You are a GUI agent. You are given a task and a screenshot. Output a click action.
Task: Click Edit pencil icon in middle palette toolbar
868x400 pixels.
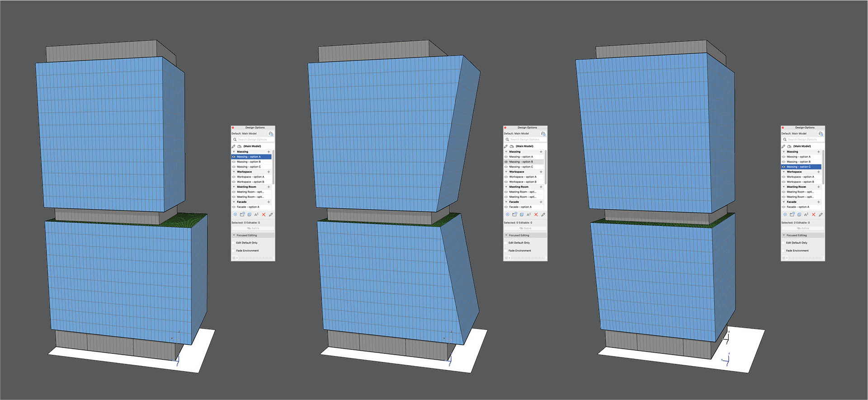point(543,214)
